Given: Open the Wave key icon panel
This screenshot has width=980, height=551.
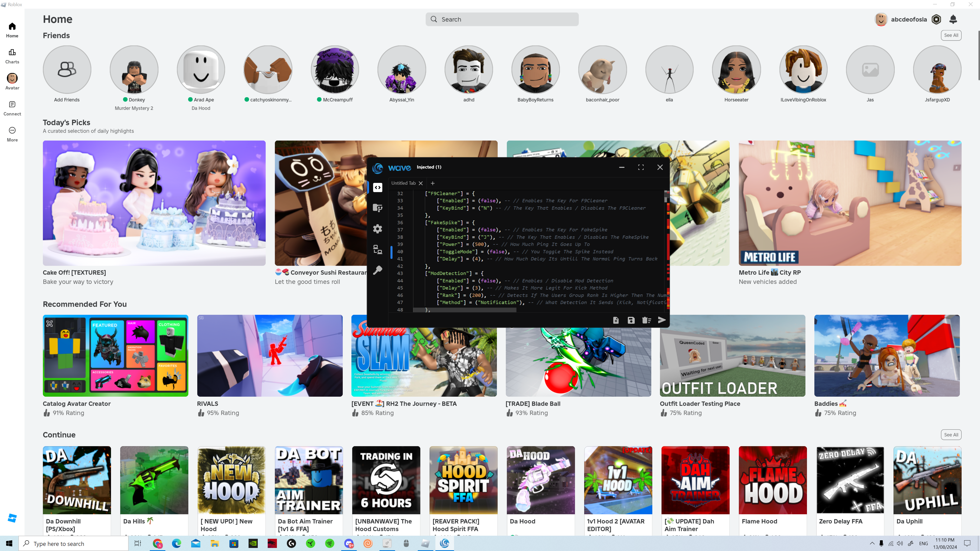Looking at the screenshot, I should (377, 270).
